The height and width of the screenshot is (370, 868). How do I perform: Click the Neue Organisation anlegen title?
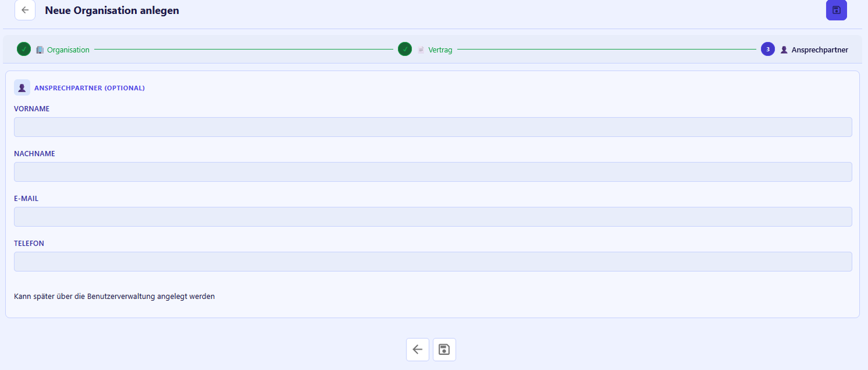pos(112,10)
